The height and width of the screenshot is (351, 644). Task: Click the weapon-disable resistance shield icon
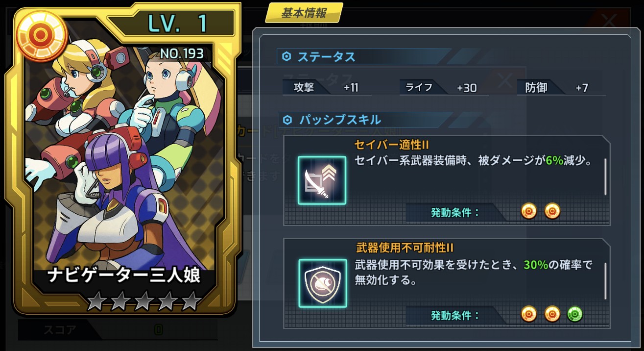click(x=322, y=283)
